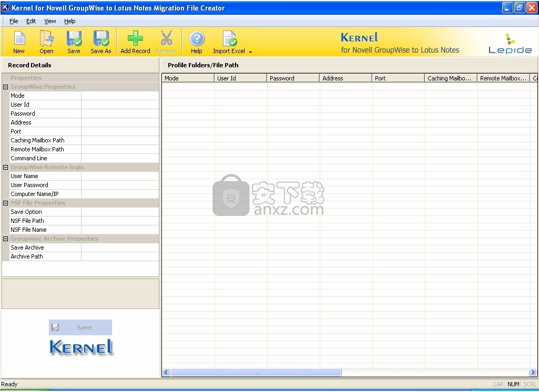Image resolution: width=539 pixels, height=392 pixels.
Task: Click the NUM indicator in status bar
Action: (x=513, y=385)
